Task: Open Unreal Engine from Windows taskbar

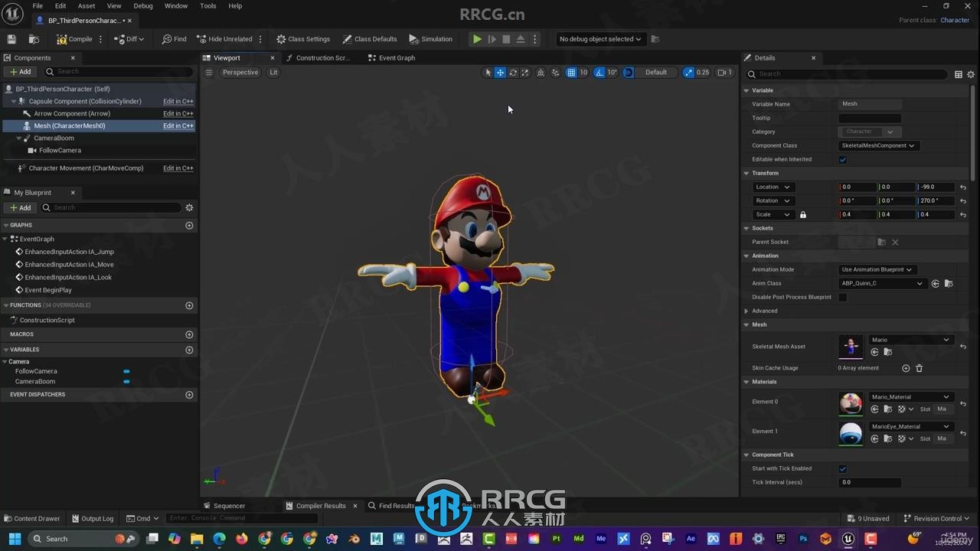Action: (848, 539)
